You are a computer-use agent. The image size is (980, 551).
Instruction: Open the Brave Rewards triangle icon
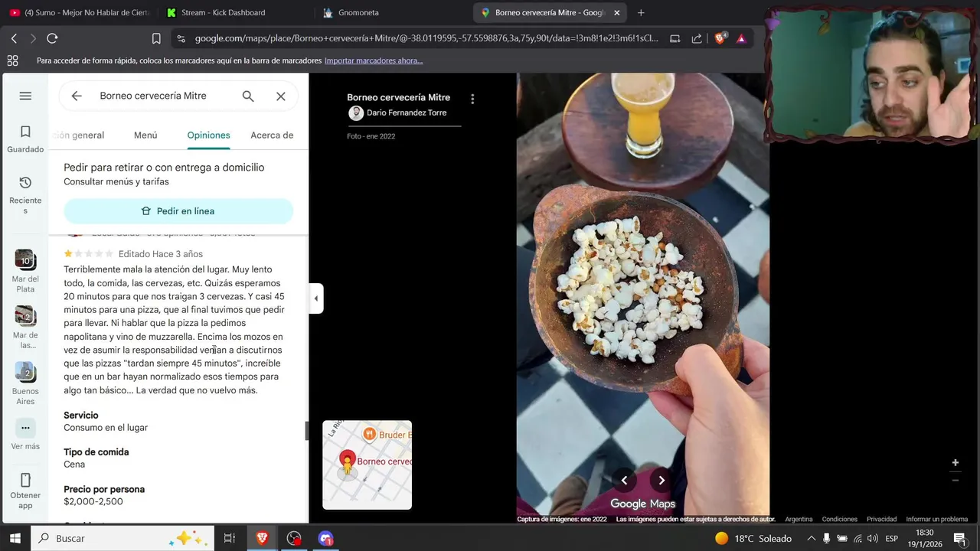741,38
